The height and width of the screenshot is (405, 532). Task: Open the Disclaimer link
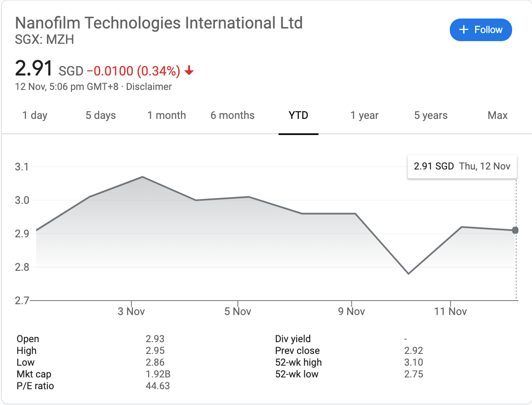click(149, 86)
